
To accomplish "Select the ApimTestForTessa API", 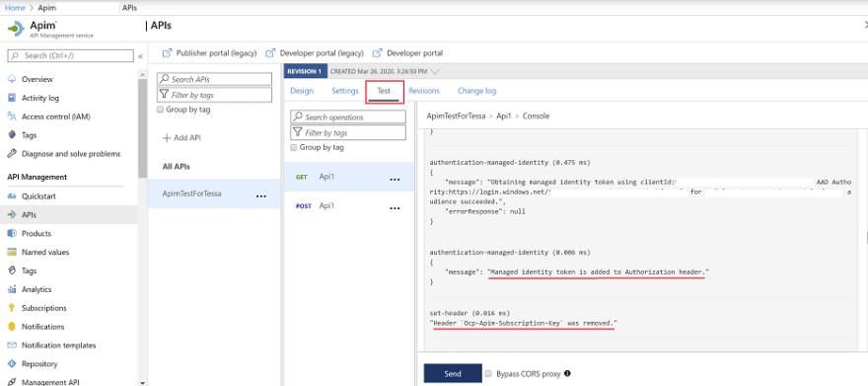I will tap(215, 194).
